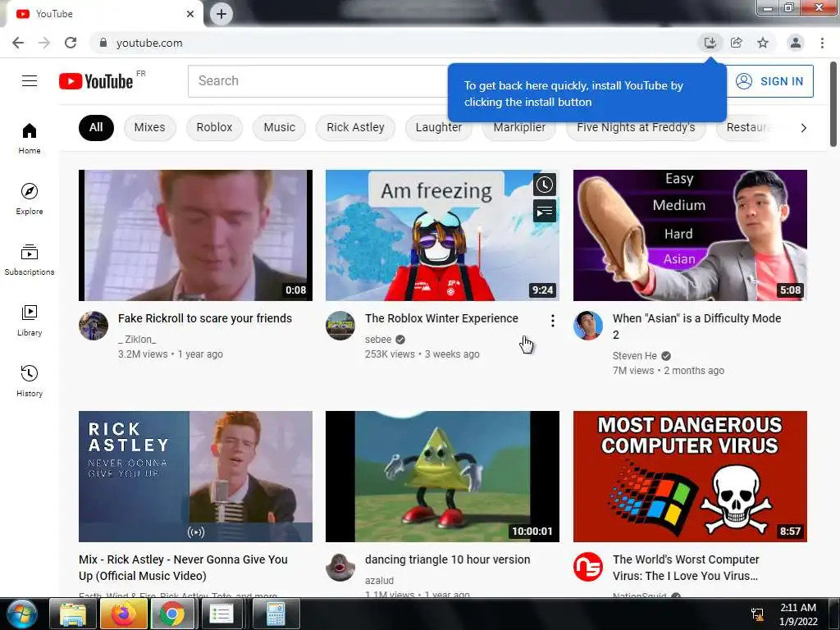
Task: Open the sebee channel avatar
Action: pyautogui.click(x=340, y=326)
